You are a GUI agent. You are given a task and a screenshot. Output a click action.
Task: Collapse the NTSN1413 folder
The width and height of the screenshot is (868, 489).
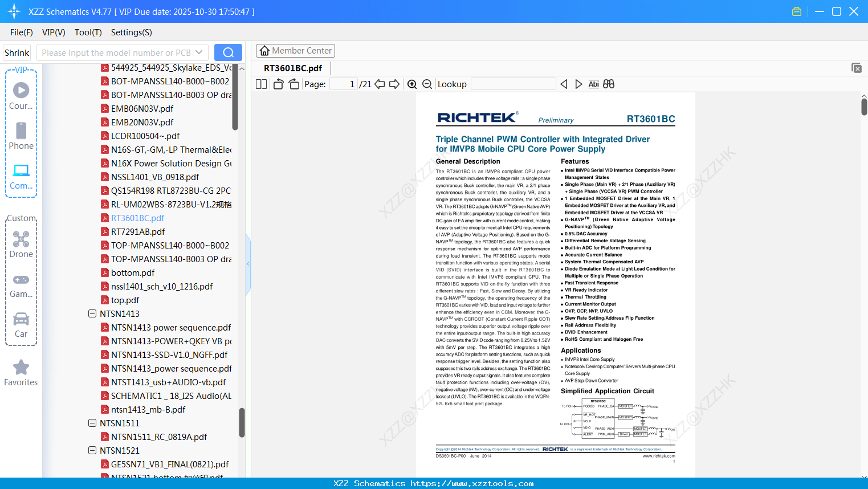pos(92,313)
